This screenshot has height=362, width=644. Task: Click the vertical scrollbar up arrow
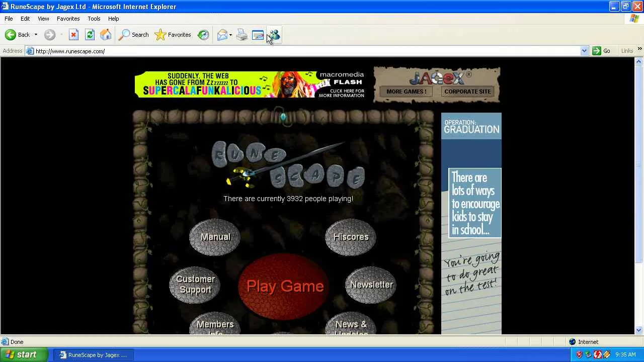[639, 61]
